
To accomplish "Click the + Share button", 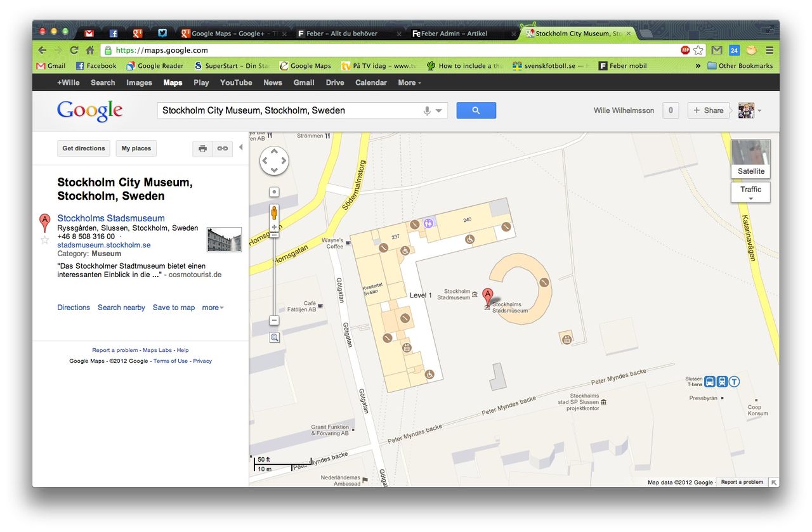I will point(709,110).
